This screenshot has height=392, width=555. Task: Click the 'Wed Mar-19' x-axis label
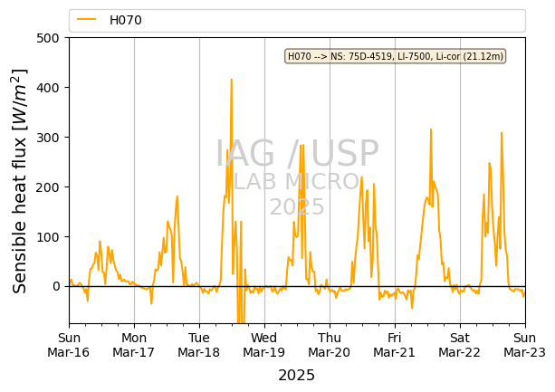pyautogui.click(x=264, y=345)
